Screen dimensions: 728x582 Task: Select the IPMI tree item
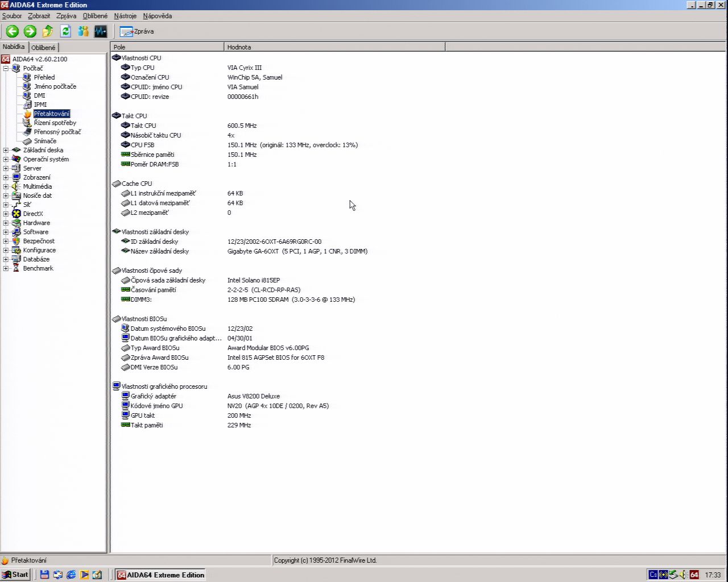coord(40,105)
